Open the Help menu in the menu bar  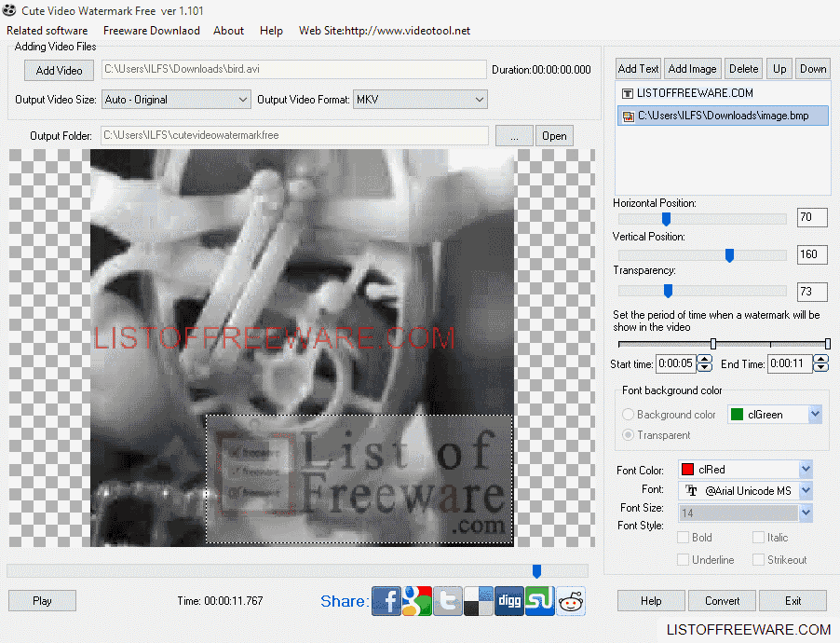(271, 31)
